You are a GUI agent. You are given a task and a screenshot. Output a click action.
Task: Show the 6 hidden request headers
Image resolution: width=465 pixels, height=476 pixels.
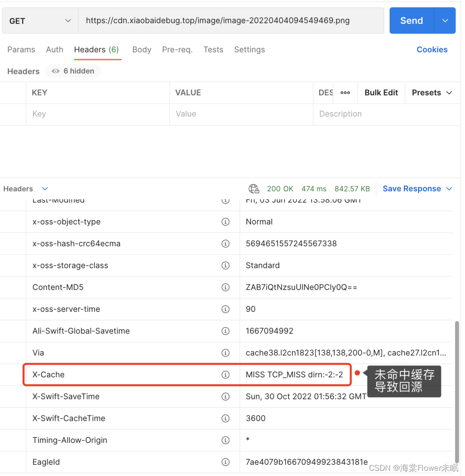(73, 71)
